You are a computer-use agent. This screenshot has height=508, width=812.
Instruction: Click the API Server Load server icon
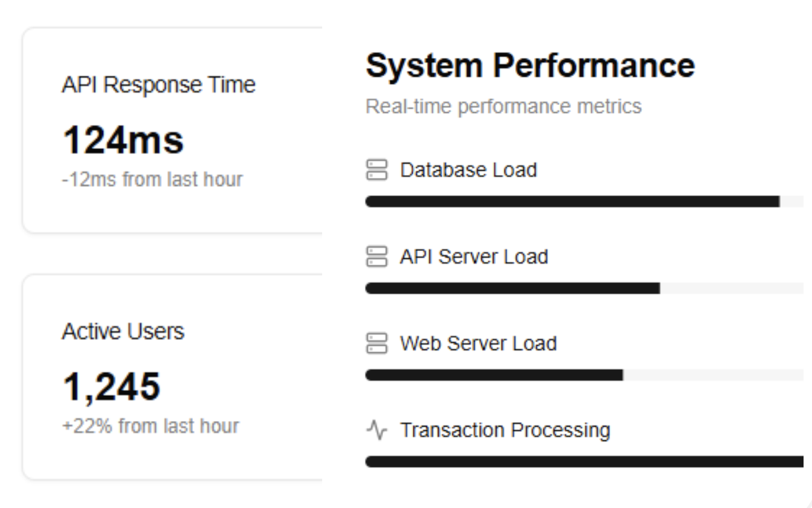coord(376,257)
